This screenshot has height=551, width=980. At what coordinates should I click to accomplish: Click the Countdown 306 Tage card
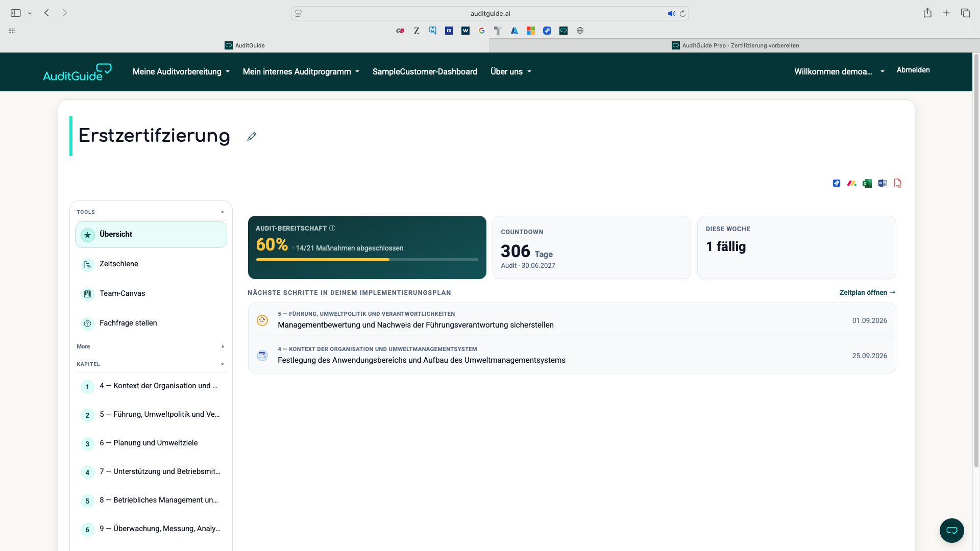click(592, 247)
